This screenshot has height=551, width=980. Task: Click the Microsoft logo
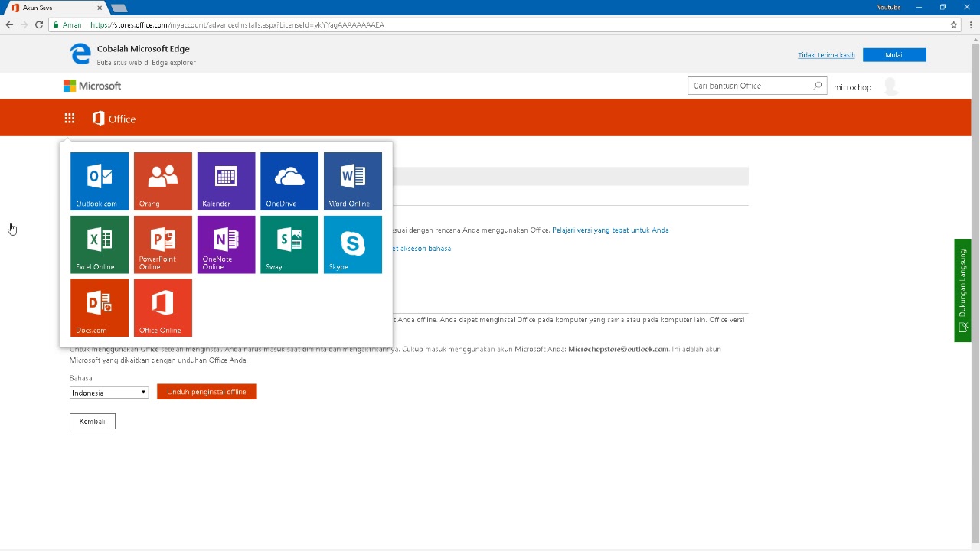(92, 86)
